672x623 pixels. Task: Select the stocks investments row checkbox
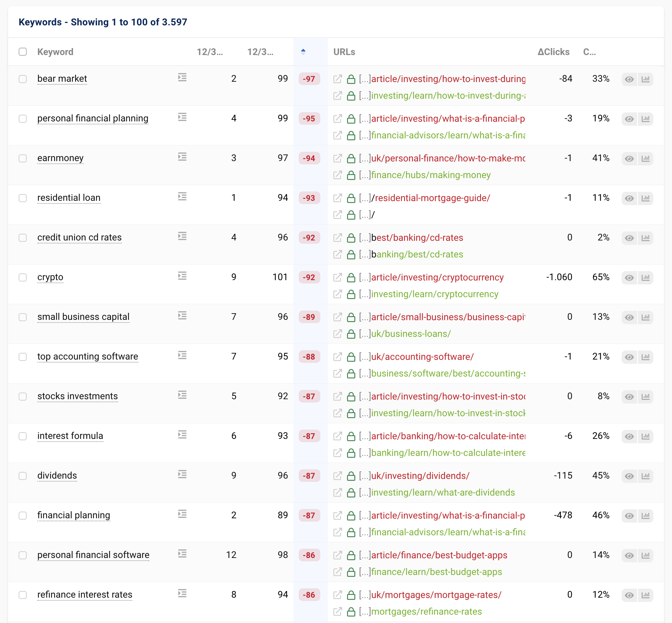pos(23,397)
